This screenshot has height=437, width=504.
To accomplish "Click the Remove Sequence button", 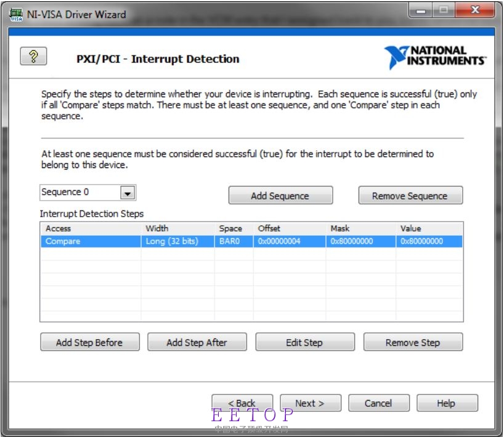I will click(410, 195).
